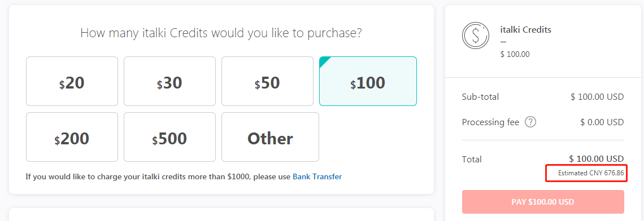Image resolution: width=644 pixels, height=221 pixels.
Task: Select the $20 credit amount
Action: 72,81
